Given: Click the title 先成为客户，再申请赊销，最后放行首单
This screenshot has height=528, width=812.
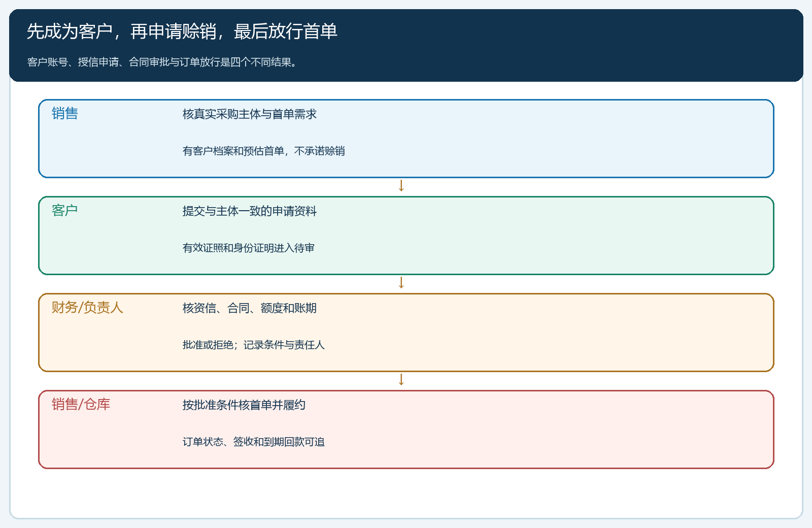Looking at the screenshot, I should [182, 31].
